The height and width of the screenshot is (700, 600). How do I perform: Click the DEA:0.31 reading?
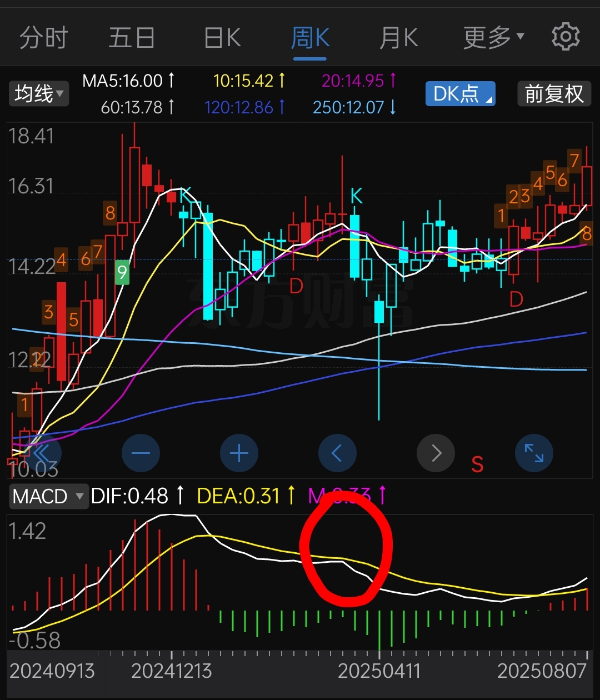tap(247, 496)
